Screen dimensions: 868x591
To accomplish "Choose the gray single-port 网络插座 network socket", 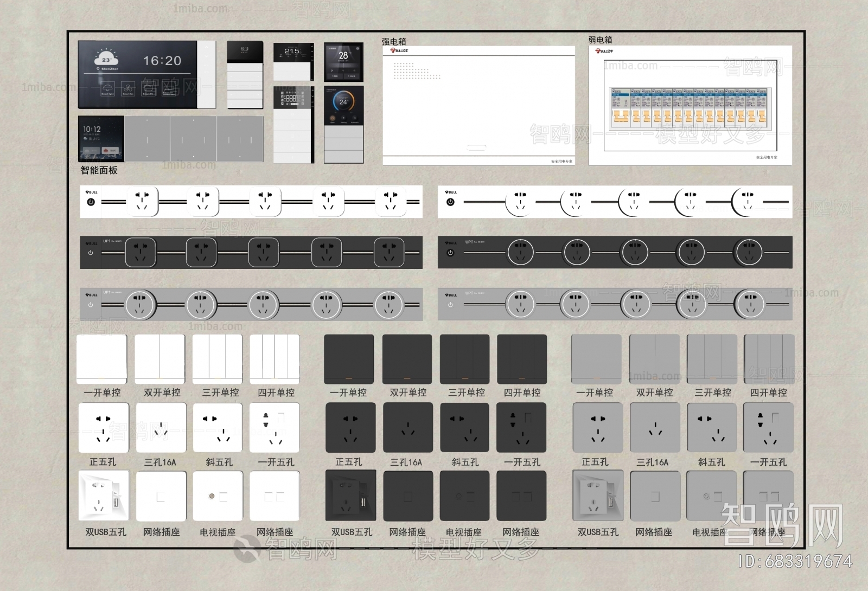I will pyautogui.click(x=655, y=496).
